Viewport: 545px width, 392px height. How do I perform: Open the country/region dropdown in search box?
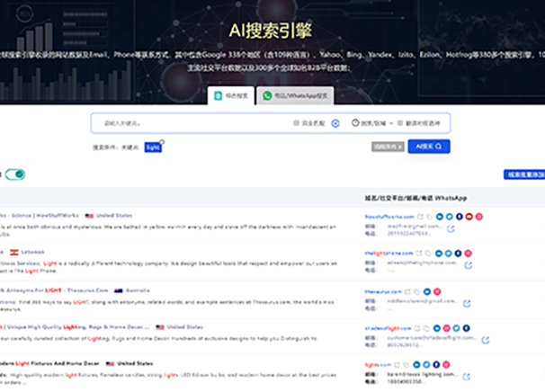372,123
